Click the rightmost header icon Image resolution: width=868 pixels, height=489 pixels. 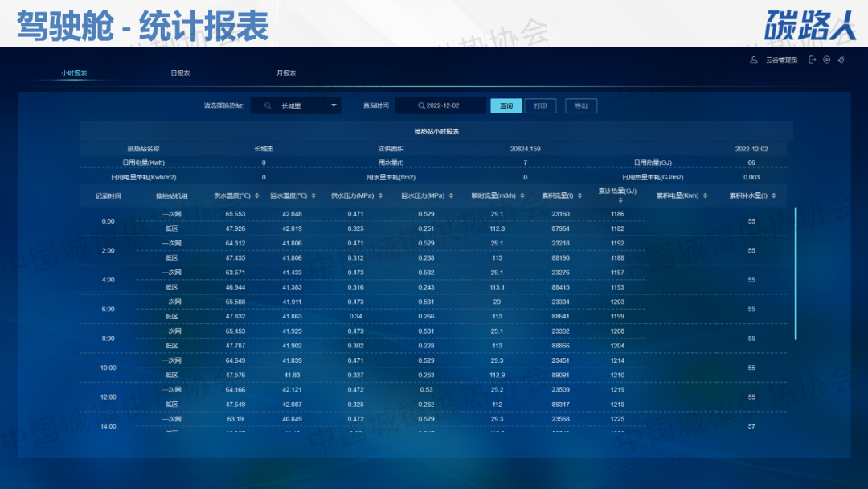point(840,60)
